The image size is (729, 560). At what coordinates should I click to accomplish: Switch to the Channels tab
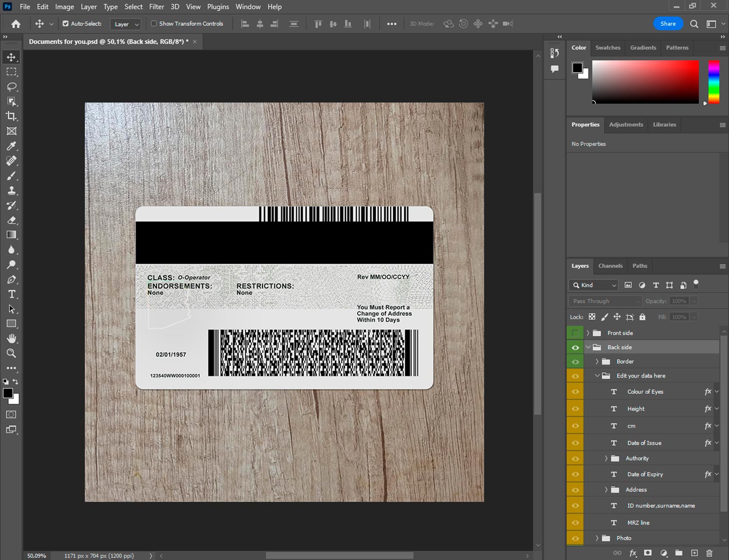610,266
